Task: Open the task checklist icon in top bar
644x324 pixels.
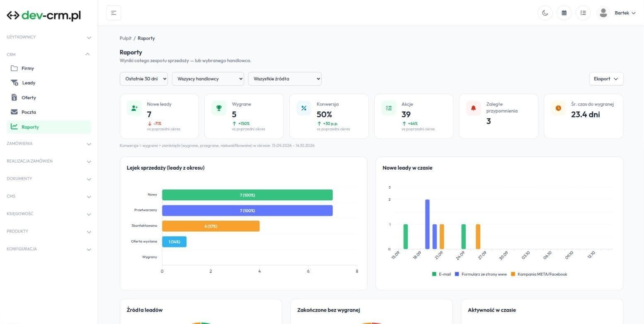Action: click(583, 13)
